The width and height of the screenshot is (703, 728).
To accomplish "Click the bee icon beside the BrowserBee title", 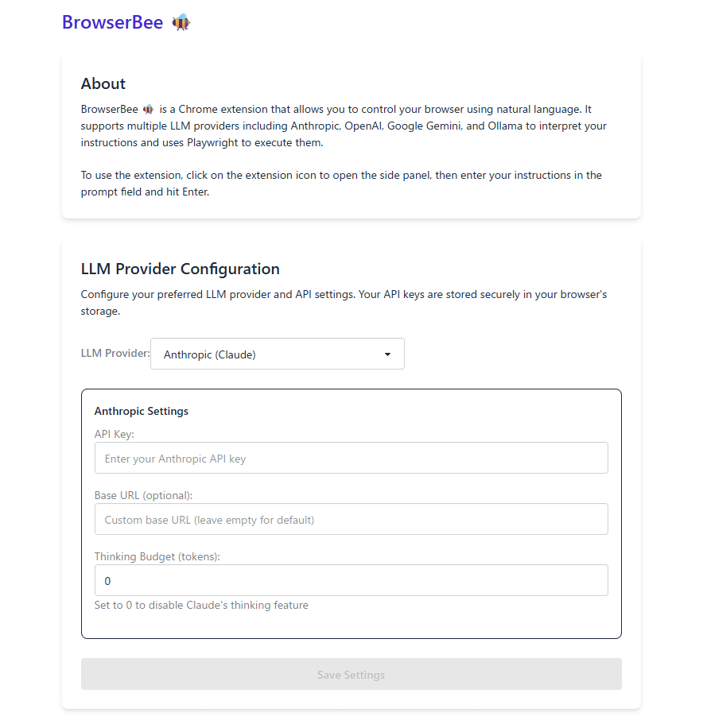I will (x=181, y=22).
